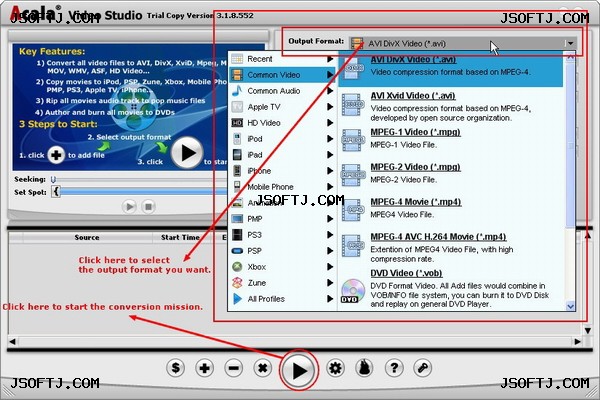Open the Recent submenu
The width and height of the screenshot is (600, 400).
[x=282, y=59]
